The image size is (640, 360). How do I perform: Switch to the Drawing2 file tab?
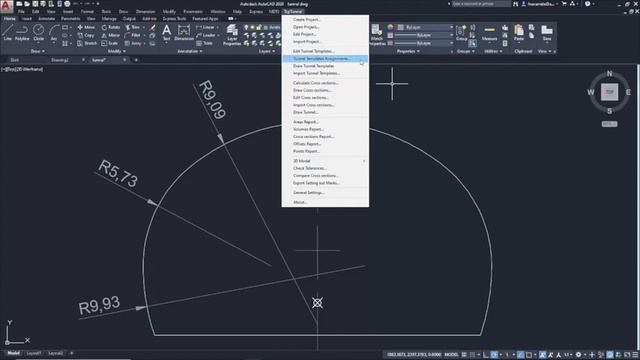coord(60,60)
